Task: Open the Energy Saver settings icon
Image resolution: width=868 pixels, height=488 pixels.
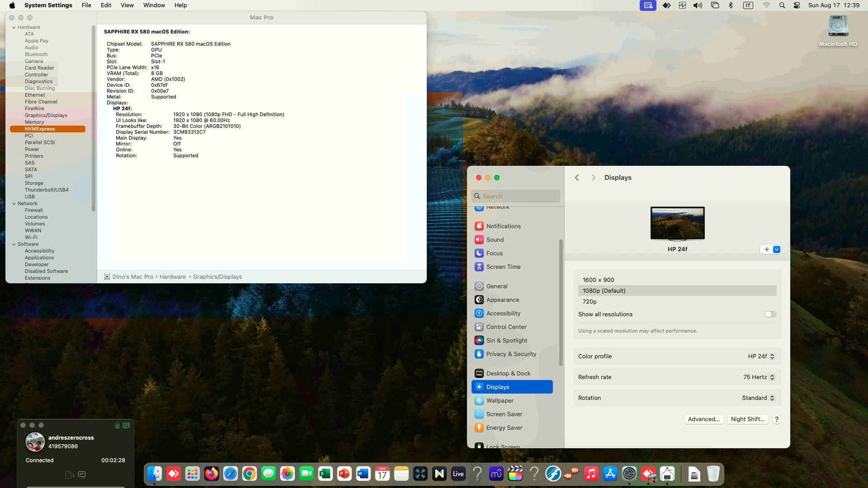Action: 479,427
